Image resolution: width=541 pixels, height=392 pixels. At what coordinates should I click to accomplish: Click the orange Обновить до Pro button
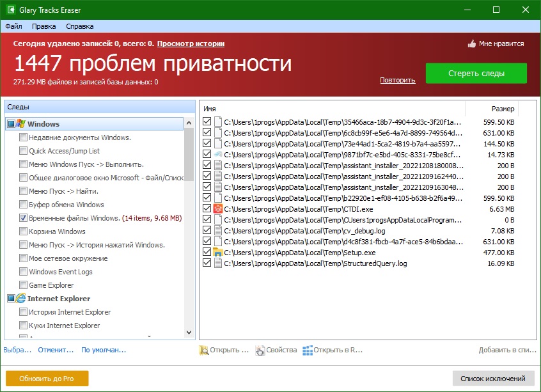47,379
